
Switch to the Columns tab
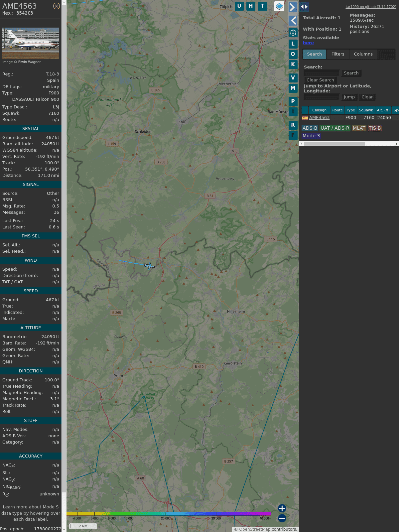(363, 54)
